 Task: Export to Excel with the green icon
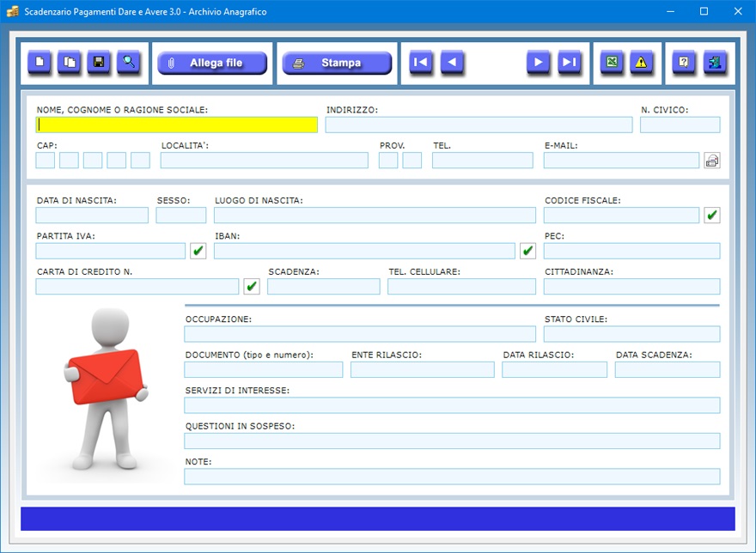click(x=612, y=62)
